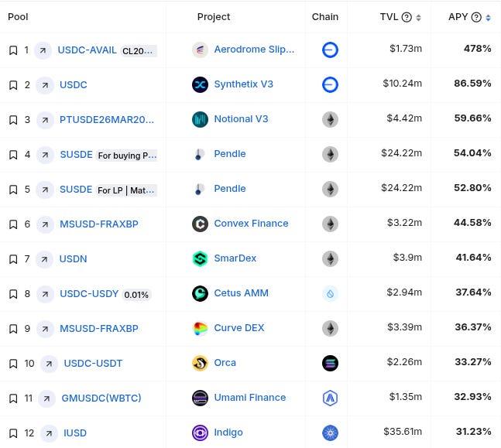Click the Arbitrum chain icon for Umami Finance
Viewport: 501px width, 448px height.
coord(330,398)
